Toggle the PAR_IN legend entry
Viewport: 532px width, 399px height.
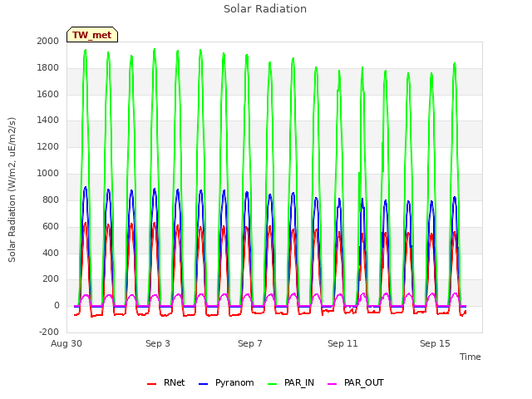291,383
